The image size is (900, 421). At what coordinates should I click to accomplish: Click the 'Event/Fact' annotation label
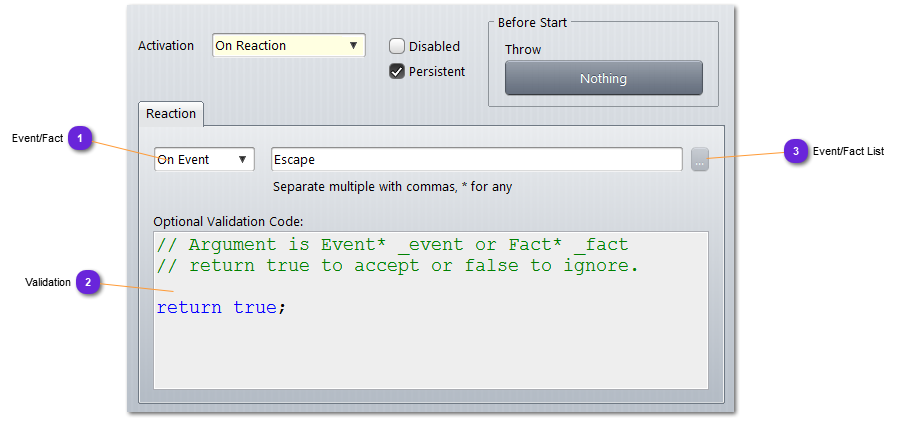click(x=36, y=138)
